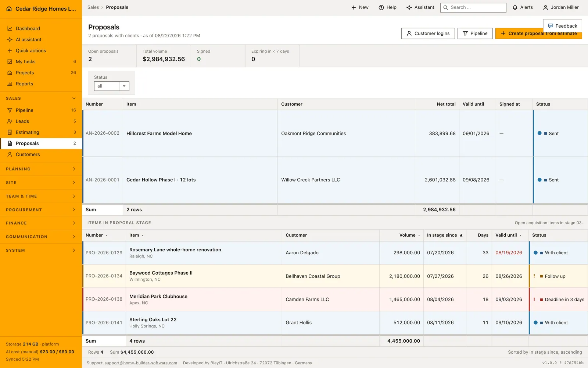588x368 pixels.
Task: Select Cedar Hollow Phase I item
Action: [161, 180]
